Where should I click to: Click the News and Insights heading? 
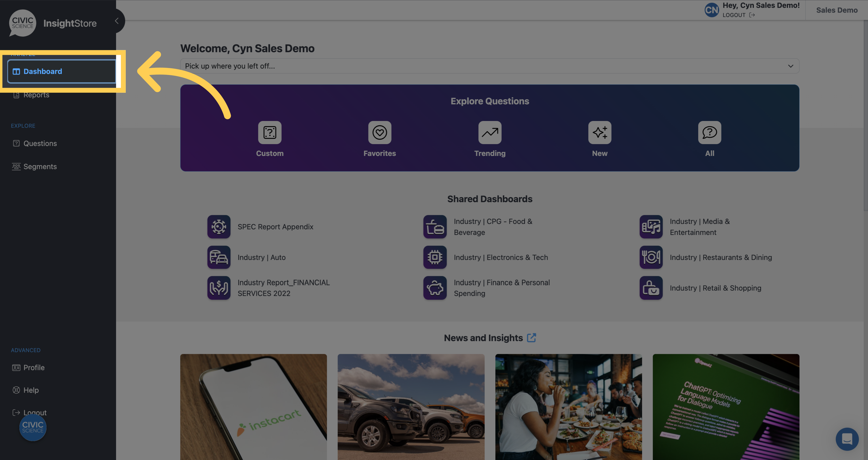[483, 338]
